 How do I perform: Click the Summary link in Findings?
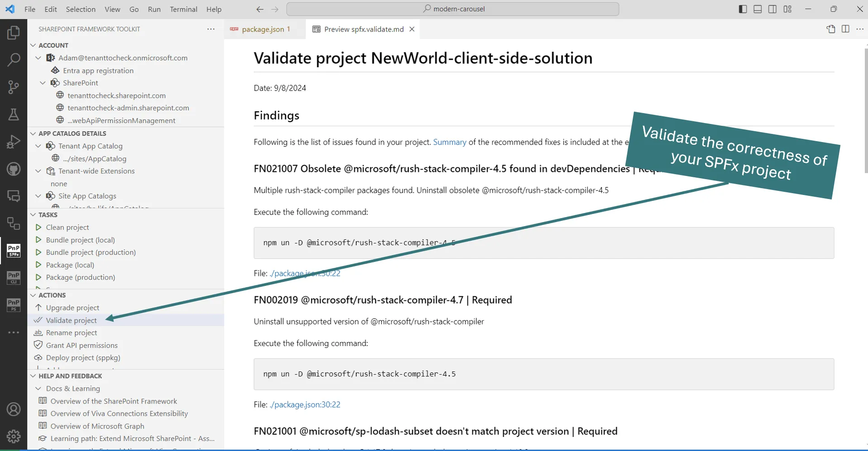[449, 142]
